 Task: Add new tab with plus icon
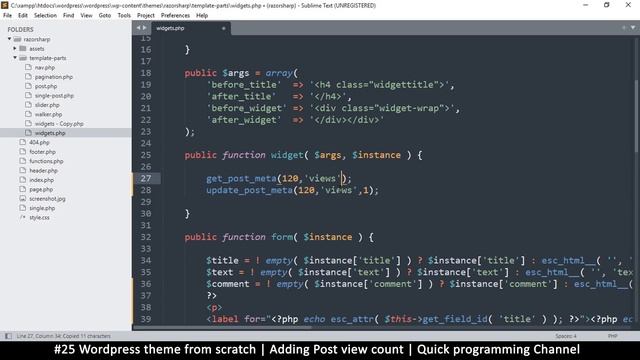coord(624,28)
